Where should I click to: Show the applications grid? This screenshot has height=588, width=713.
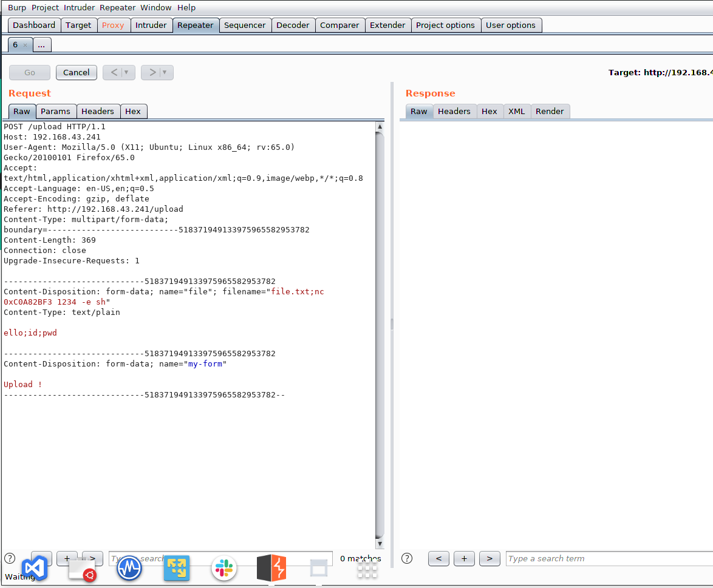click(367, 569)
